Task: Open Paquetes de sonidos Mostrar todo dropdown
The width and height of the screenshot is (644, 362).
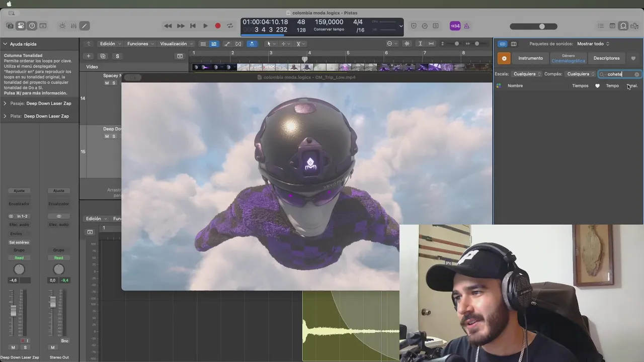Action: [593, 44]
